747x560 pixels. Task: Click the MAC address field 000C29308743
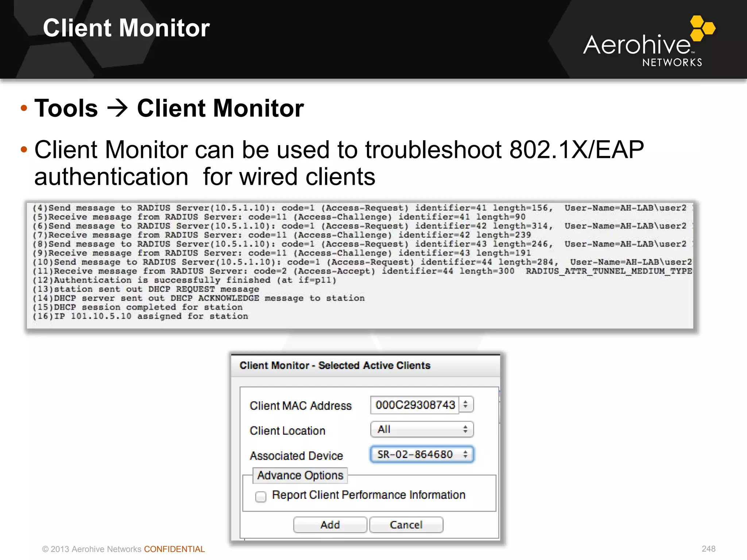coord(415,405)
